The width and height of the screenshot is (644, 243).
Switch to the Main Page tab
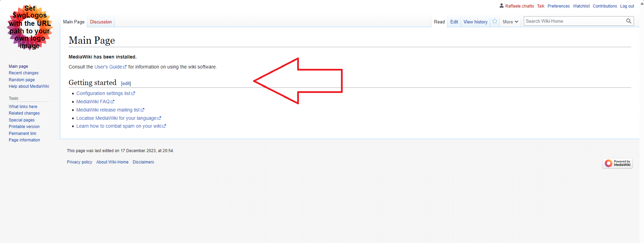pos(74,22)
